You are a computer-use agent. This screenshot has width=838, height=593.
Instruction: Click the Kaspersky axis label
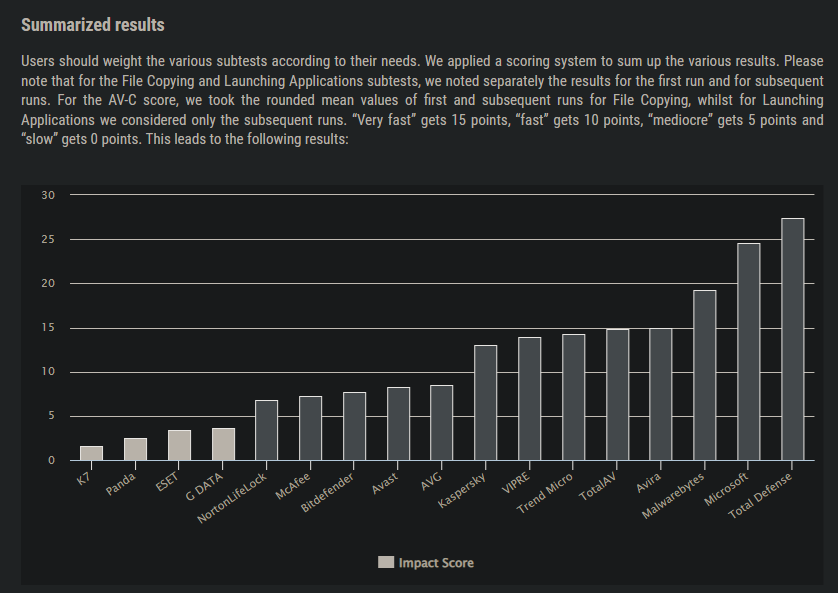click(462, 490)
